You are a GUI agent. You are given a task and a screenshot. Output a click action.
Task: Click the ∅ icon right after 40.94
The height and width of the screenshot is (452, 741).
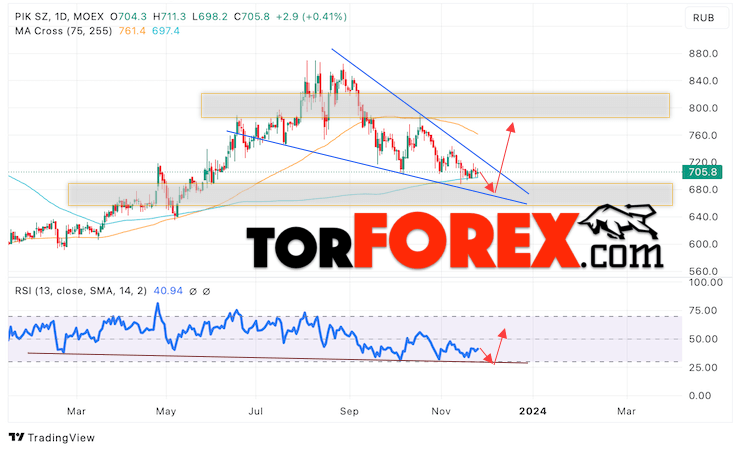click(193, 292)
